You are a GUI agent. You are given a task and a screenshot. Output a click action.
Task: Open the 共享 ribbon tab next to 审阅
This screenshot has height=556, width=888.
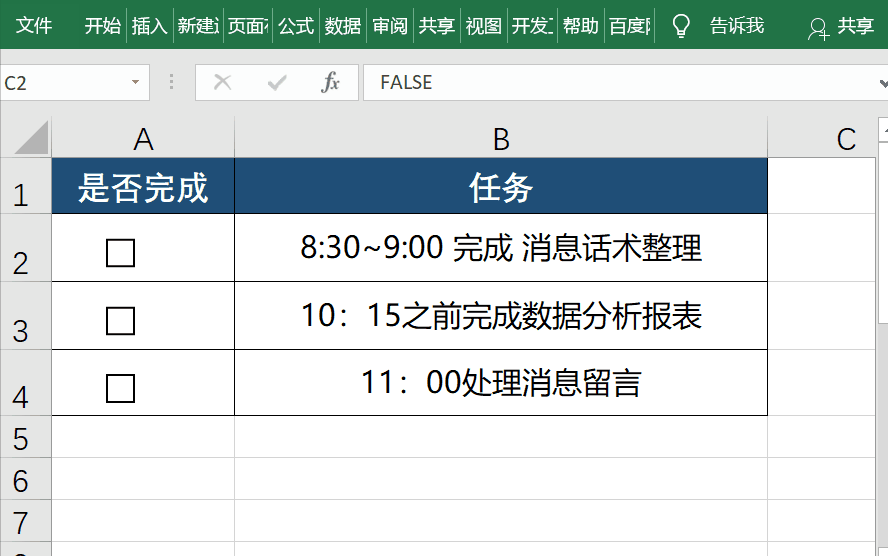437,25
